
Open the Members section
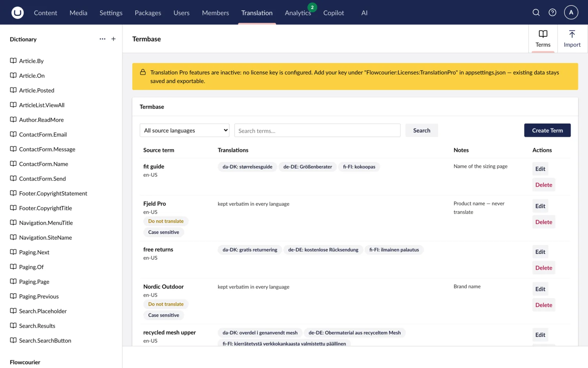point(215,13)
